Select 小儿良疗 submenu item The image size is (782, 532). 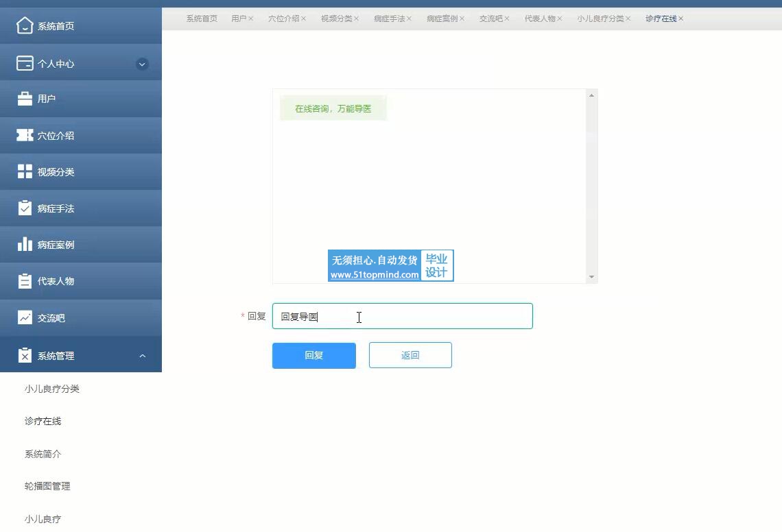pos(43,519)
